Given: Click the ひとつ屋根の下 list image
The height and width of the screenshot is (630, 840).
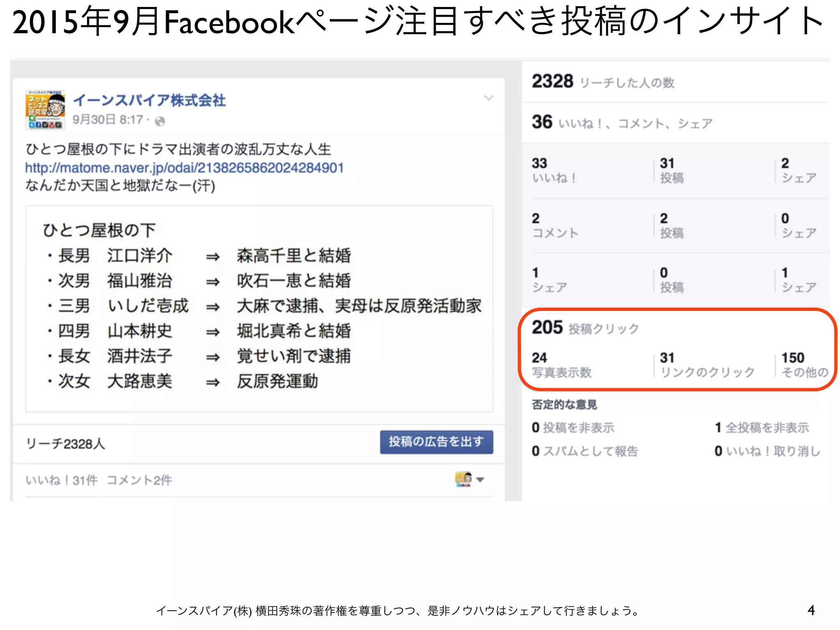Looking at the screenshot, I should 259,308.
